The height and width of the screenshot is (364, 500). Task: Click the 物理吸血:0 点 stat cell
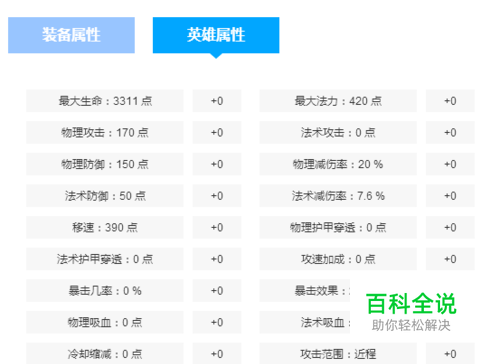105,322
